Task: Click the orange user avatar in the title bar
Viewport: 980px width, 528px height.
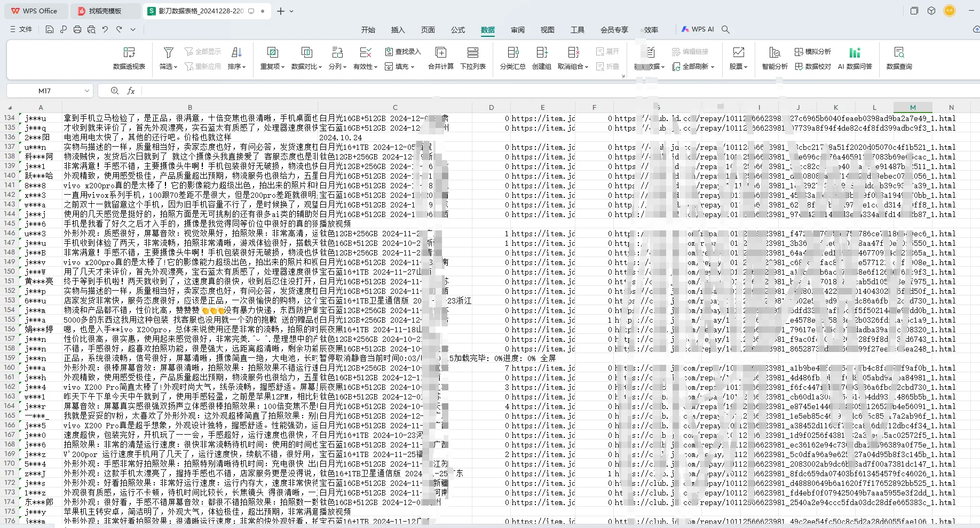Action: tap(950, 11)
